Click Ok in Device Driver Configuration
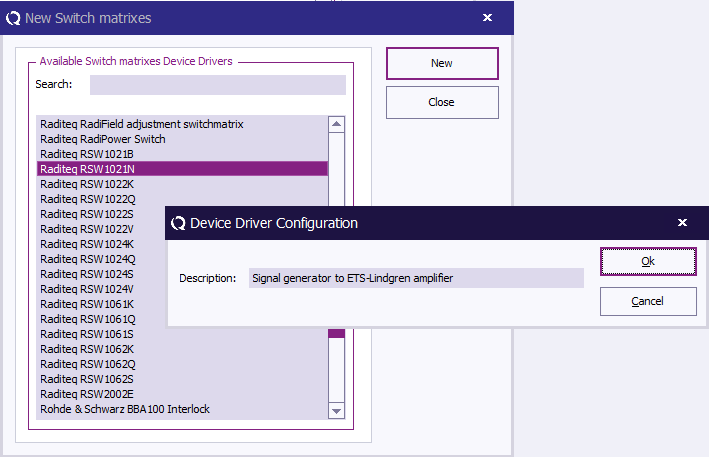Image resolution: width=709 pixels, height=457 pixels. [x=647, y=261]
